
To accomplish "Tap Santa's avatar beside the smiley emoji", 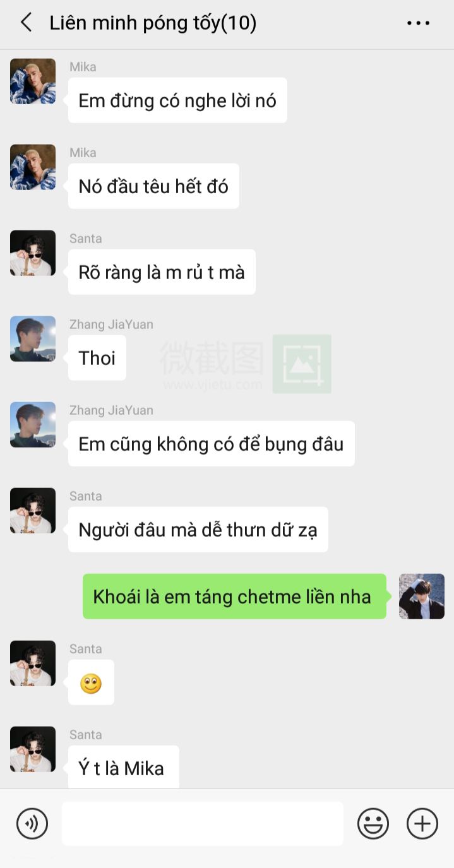I will pos(33,663).
